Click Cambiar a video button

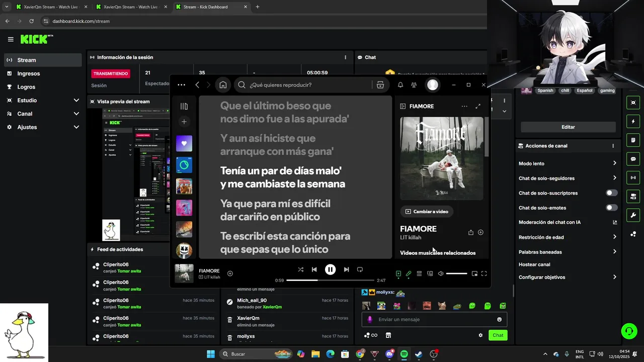[427, 212]
